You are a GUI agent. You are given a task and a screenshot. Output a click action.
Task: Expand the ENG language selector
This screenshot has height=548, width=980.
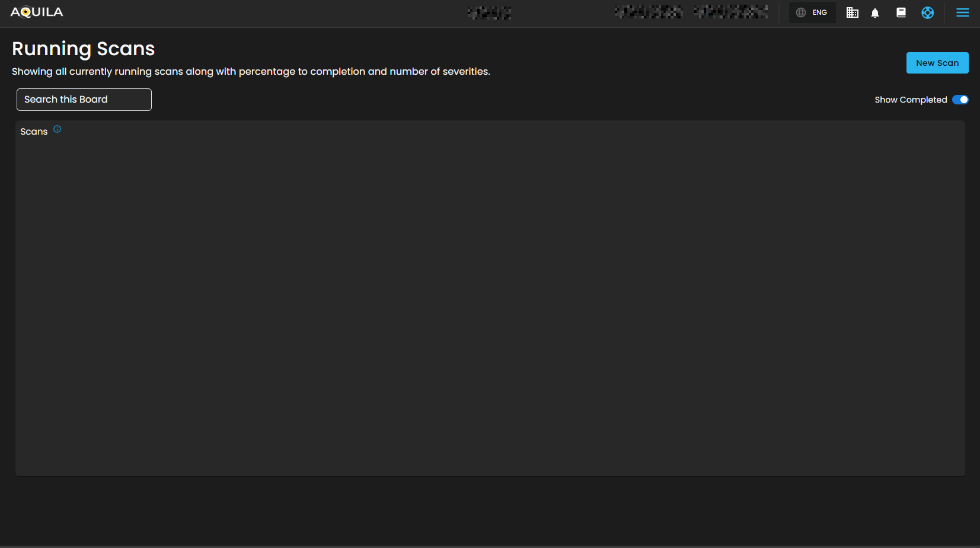(820, 12)
